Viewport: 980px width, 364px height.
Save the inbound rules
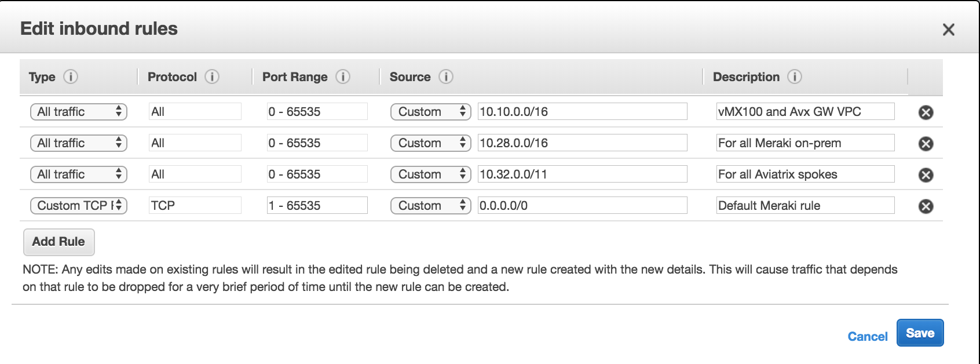pos(920,333)
